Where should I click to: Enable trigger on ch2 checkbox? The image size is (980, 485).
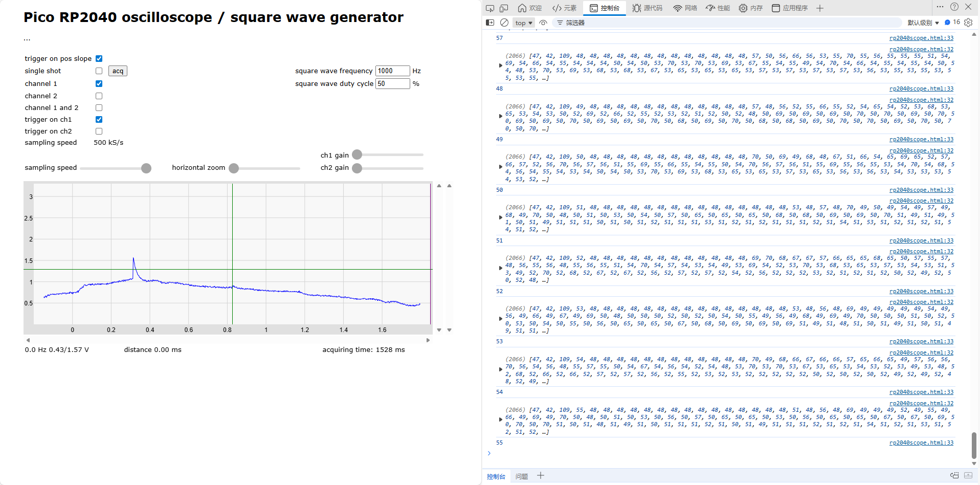point(99,131)
